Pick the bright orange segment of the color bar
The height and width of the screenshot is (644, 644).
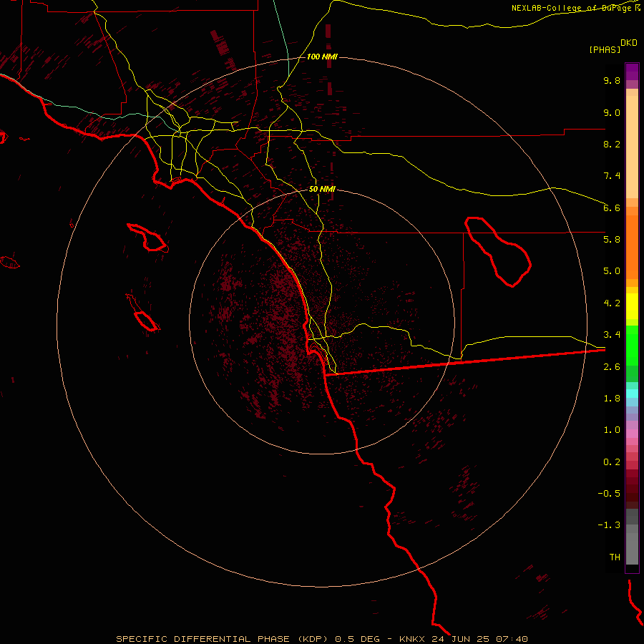coord(632,248)
